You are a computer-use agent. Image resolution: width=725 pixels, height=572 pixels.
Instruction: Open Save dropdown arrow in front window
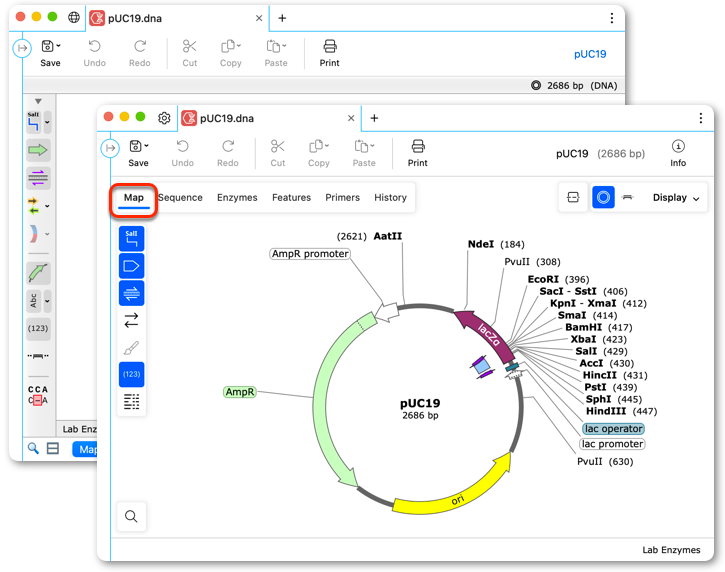[x=146, y=146]
